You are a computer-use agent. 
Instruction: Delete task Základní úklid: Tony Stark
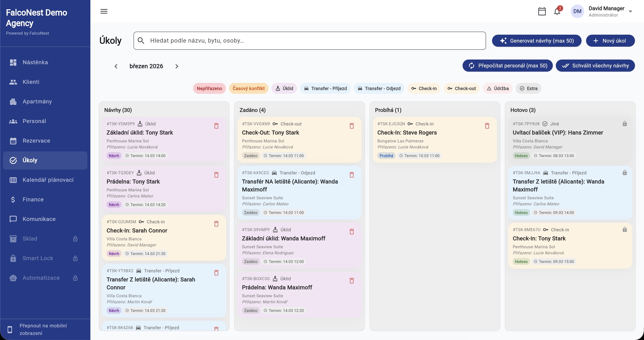[x=216, y=126]
